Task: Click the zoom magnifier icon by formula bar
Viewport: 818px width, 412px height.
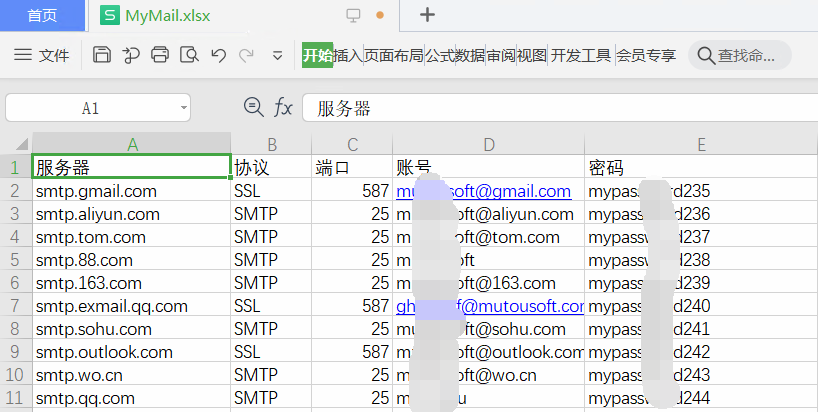Action: (x=254, y=107)
